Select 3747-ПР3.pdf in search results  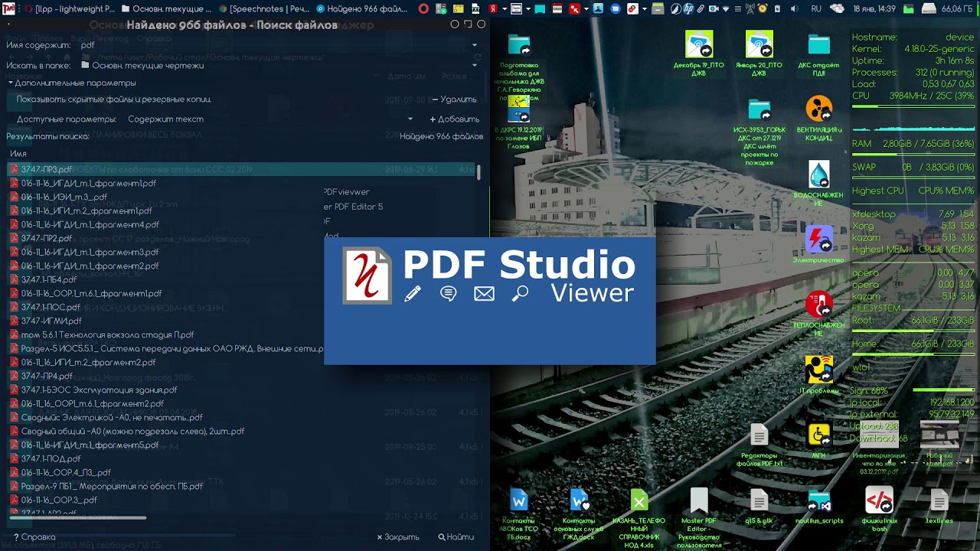point(242,170)
